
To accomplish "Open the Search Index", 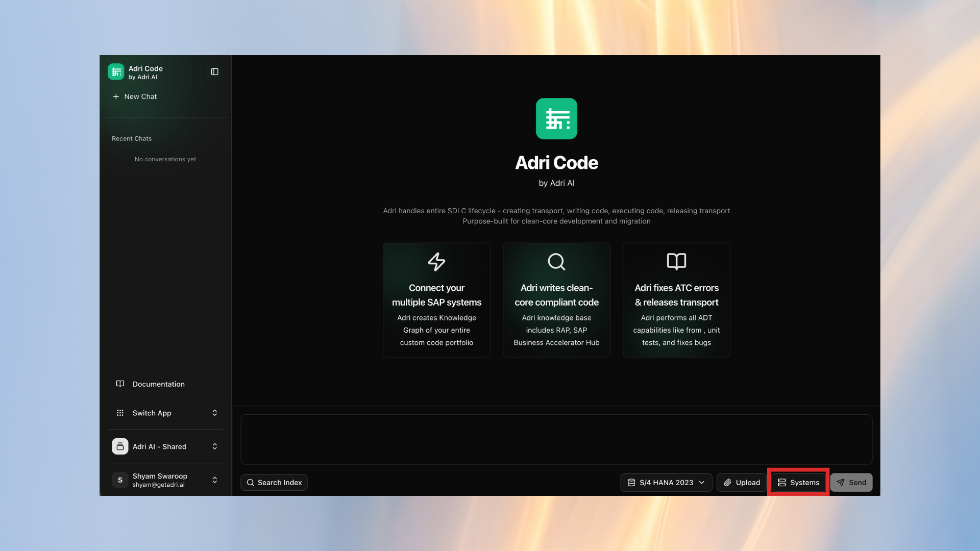I will point(274,482).
